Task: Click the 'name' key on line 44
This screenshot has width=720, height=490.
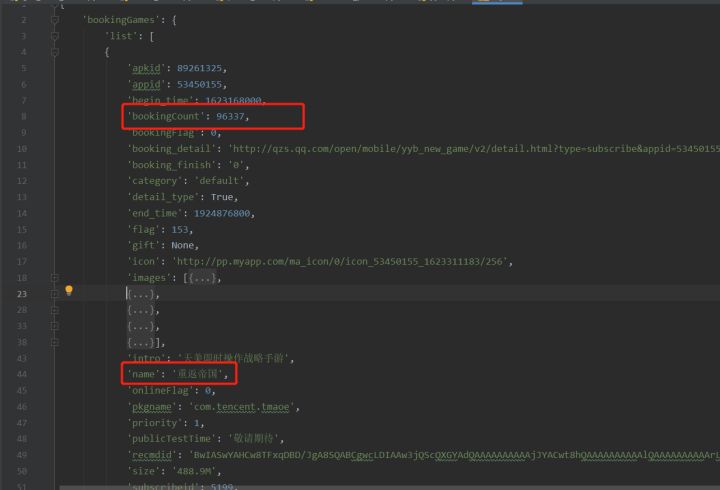Action: [x=143, y=374]
